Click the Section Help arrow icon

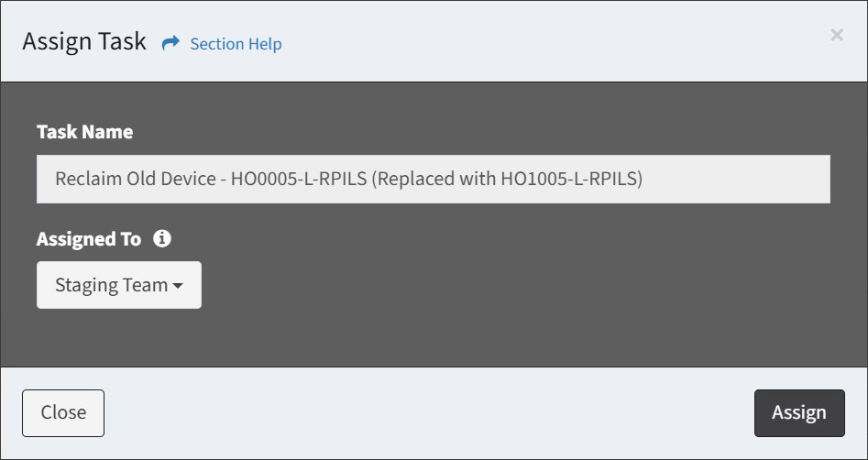pos(170,43)
